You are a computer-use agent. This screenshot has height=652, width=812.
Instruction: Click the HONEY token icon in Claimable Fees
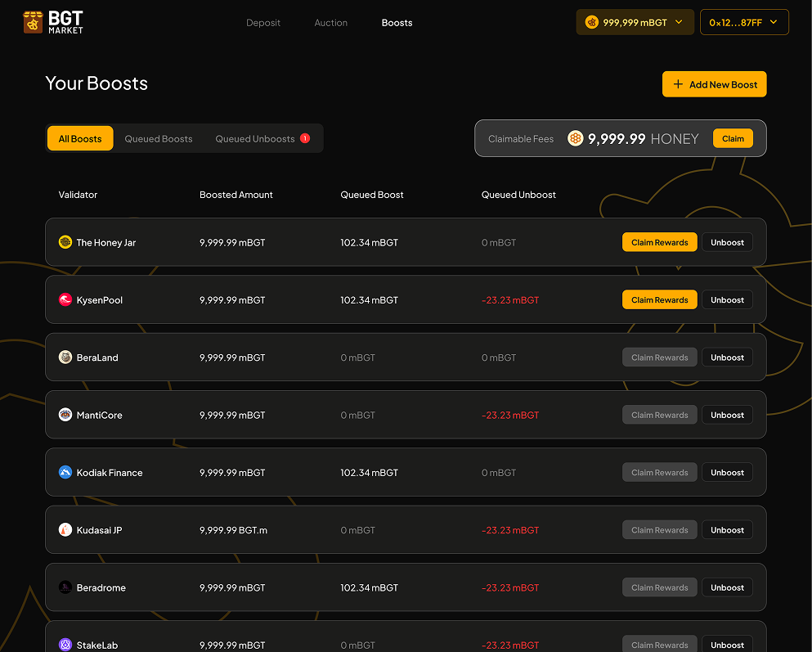coord(576,138)
